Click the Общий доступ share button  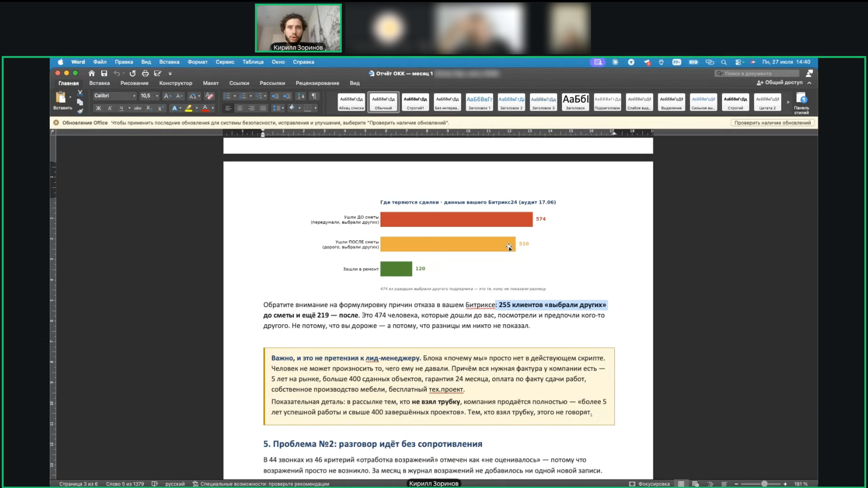[780, 83]
